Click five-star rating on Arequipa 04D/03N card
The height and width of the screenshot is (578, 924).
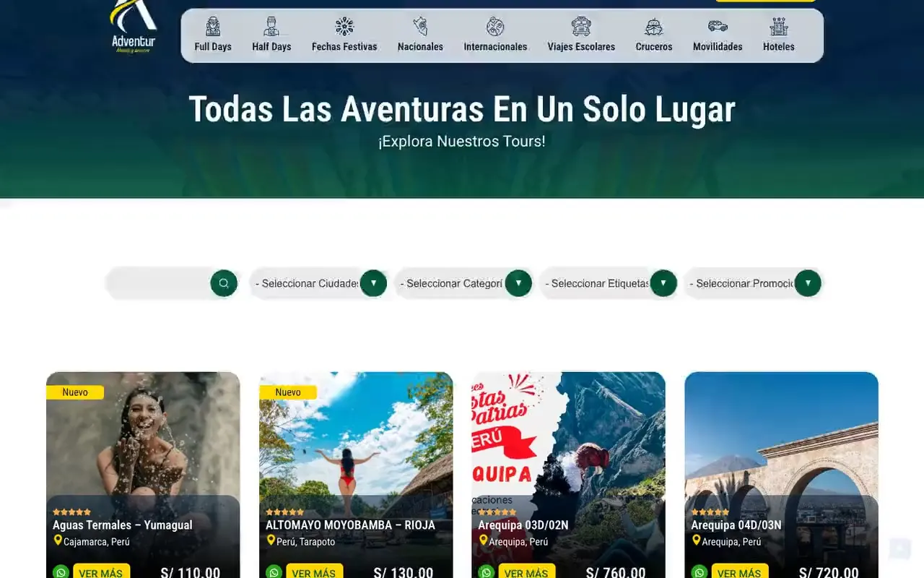pyautogui.click(x=710, y=512)
